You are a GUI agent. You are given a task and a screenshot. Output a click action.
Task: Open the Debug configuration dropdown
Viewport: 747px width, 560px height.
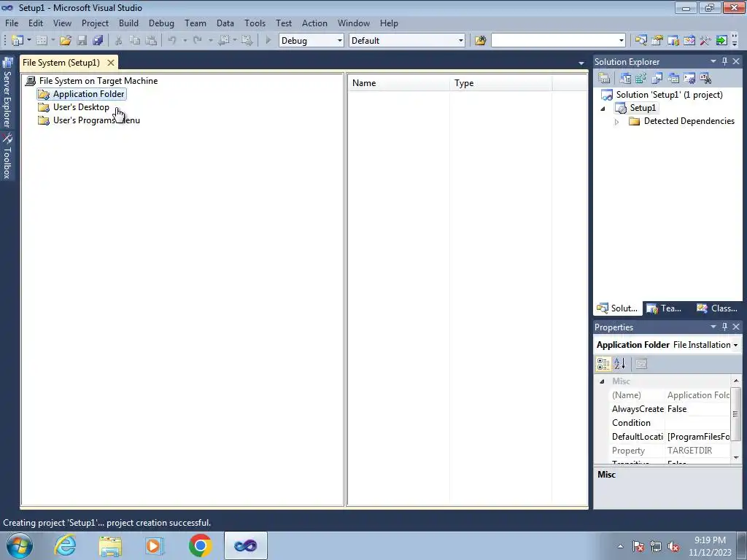tap(340, 41)
